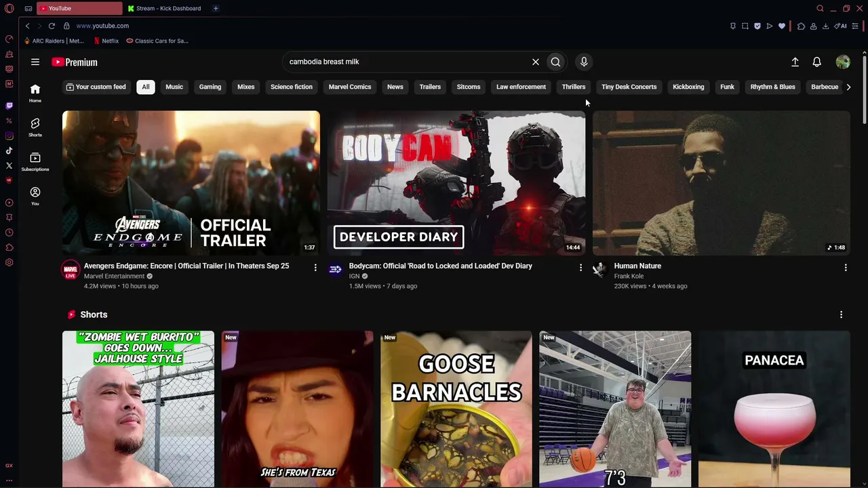Switch to the YouTube tab
This screenshot has width=868, height=488.
pyautogui.click(x=79, y=8)
